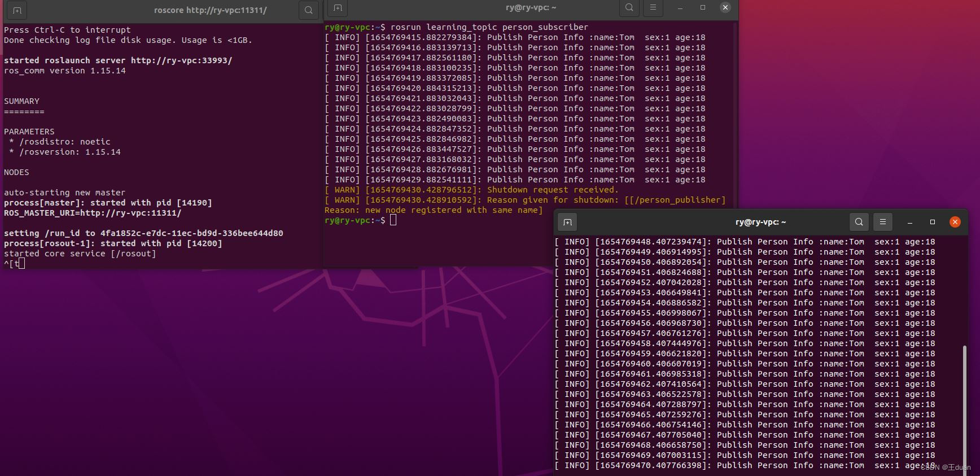Open new tab in front ry@ry-vpc terminal
The image size is (980, 476).
click(x=568, y=222)
